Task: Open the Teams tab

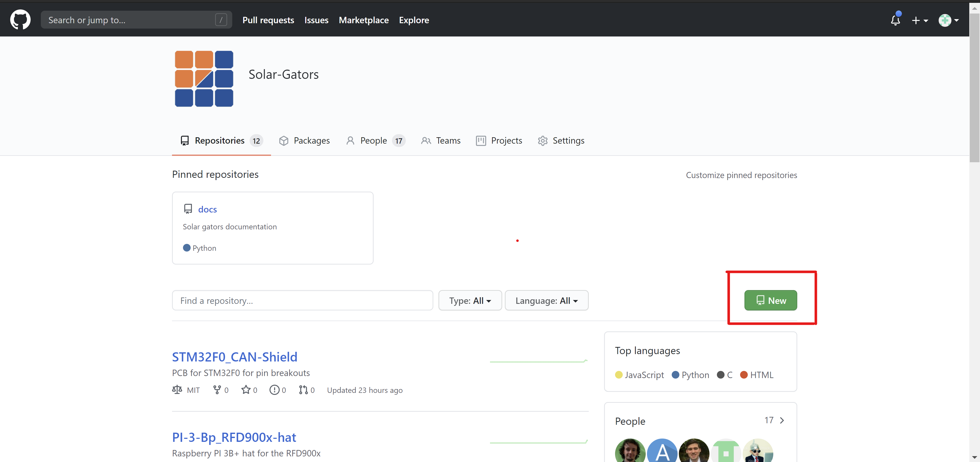Action: (440, 141)
